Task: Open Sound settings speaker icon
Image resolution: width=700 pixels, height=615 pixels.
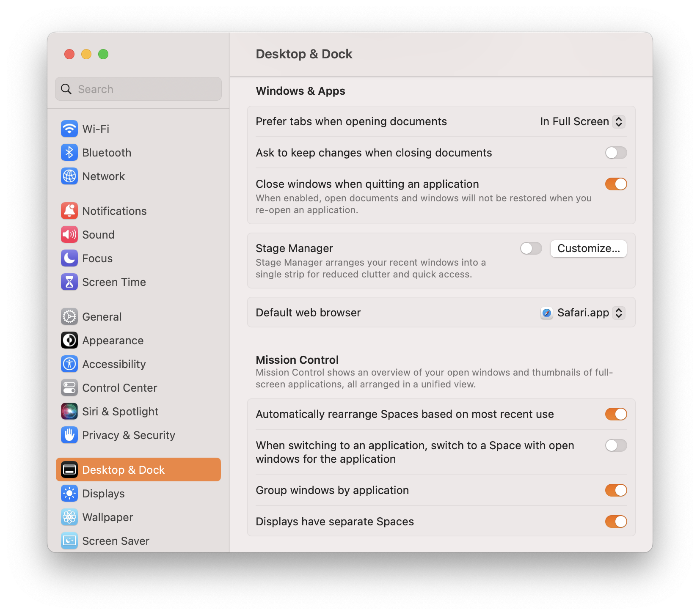Action: 69,235
